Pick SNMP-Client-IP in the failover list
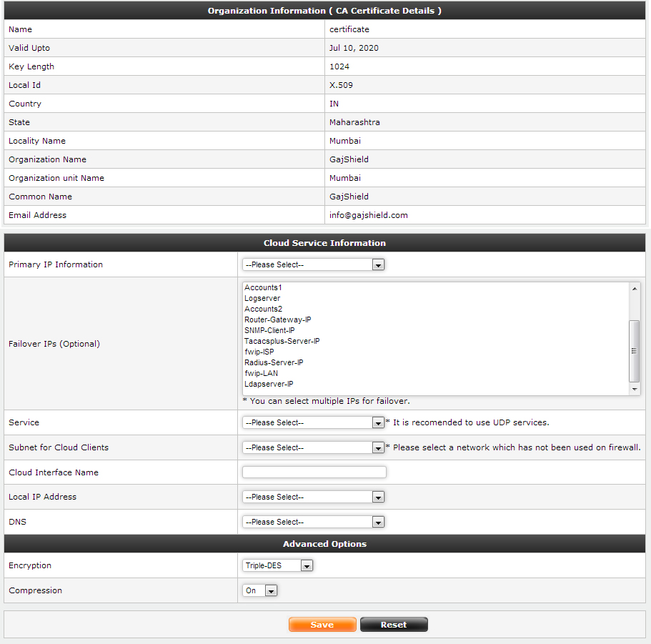Viewport: 651px width, 644px height. [269, 330]
